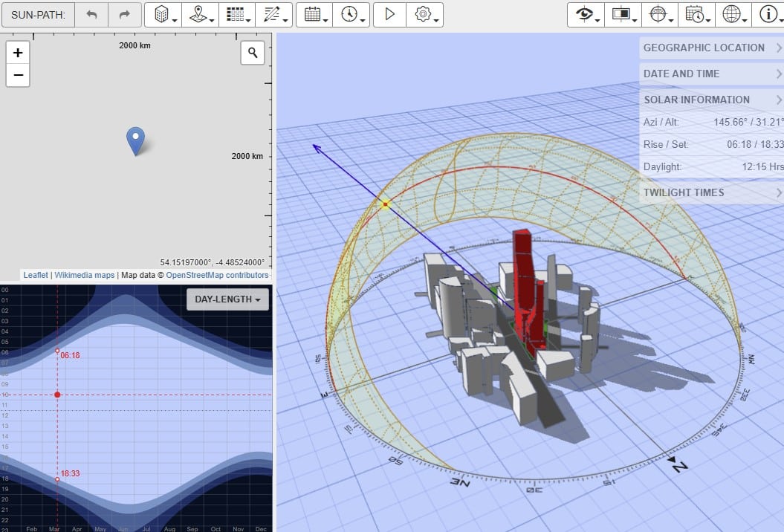Open the DAY-LENGTH chart dropdown
Image resolution: width=784 pixels, height=532 pixels.
pyautogui.click(x=227, y=299)
